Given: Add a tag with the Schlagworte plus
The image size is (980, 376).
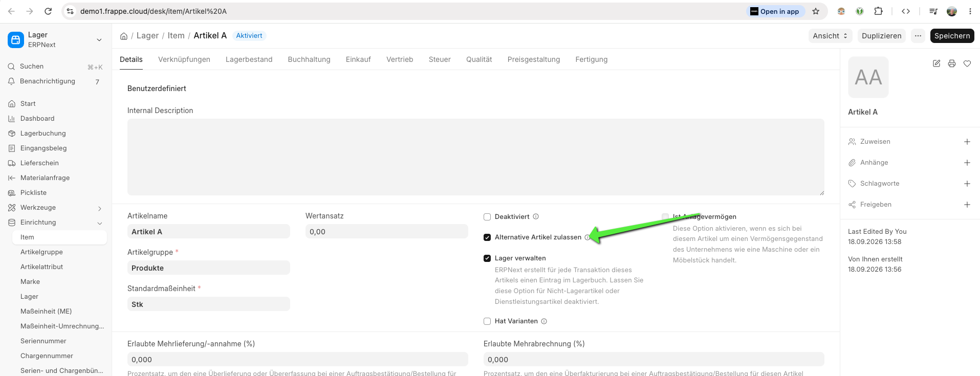Looking at the screenshot, I should tap(967, 184).
